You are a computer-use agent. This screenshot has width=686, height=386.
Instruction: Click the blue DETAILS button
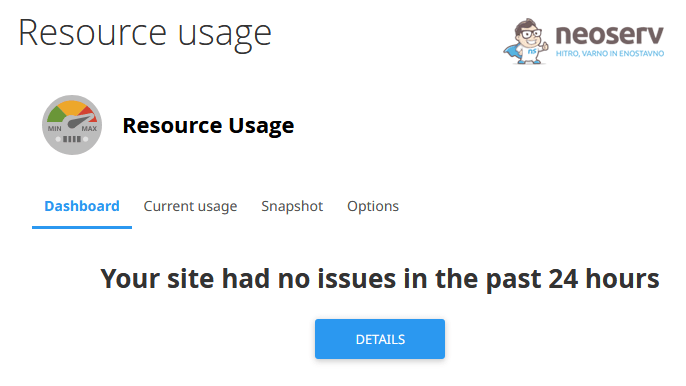coord(380,339)
